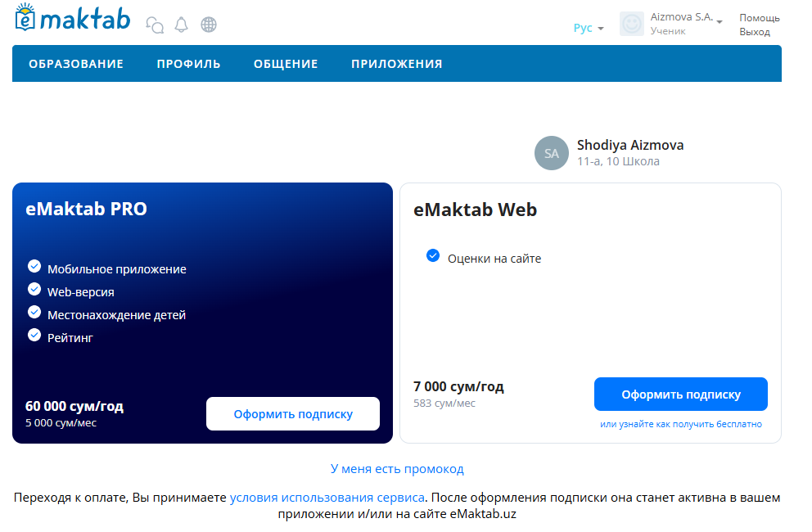
Task: Click the 'eMaktab Web' heading
Action: [x=476, y=210]
